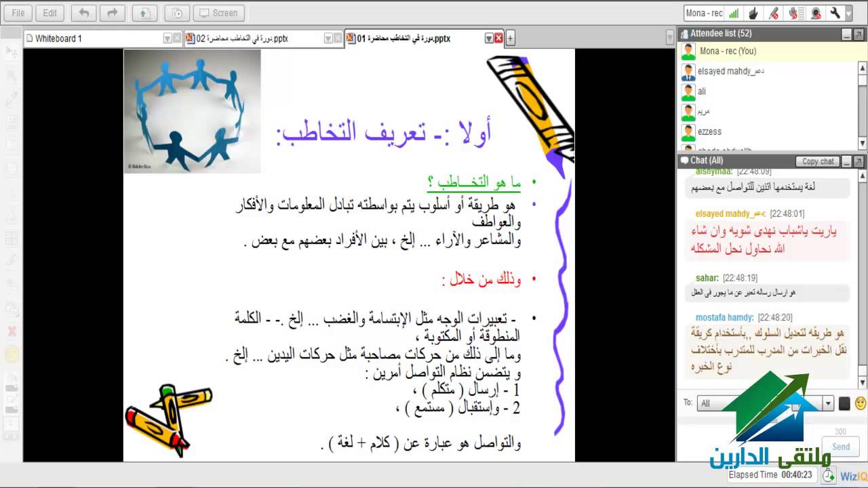868x488 pixels.
Task: Click the Undo arrow button
Action: 83,13
